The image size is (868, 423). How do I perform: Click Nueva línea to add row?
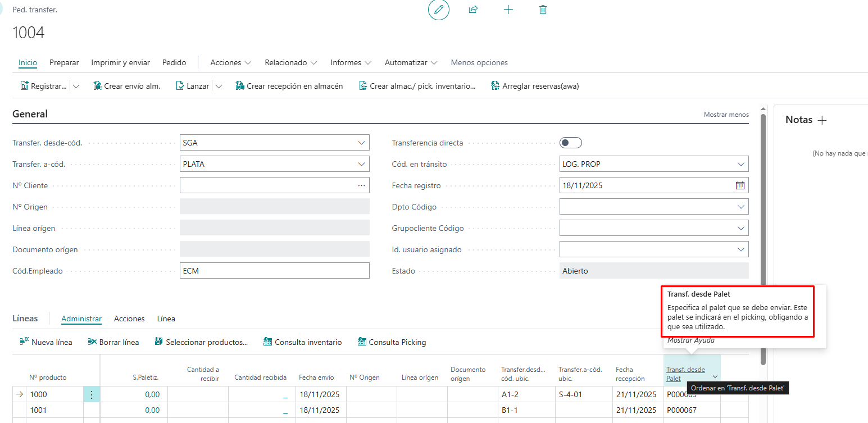point(46,342)
